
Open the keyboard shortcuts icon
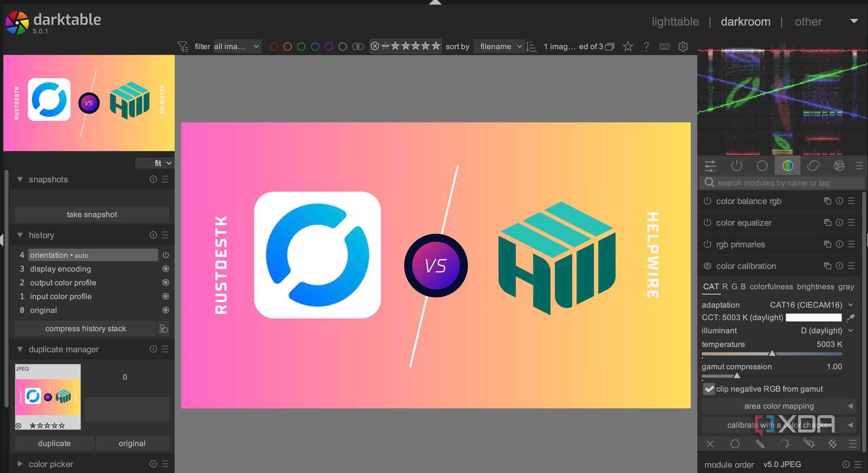[x=664, y=47]
